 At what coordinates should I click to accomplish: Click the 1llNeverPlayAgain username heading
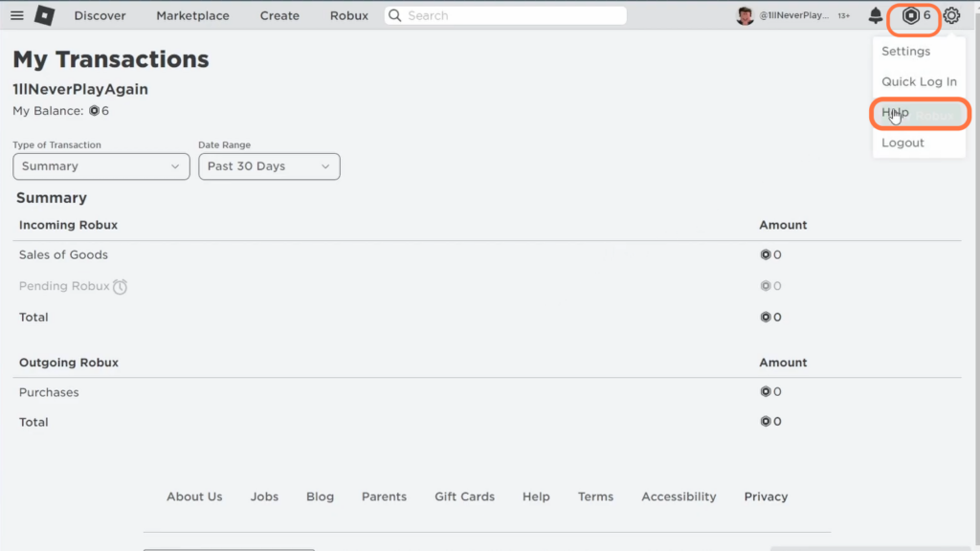tap(80, 89)
